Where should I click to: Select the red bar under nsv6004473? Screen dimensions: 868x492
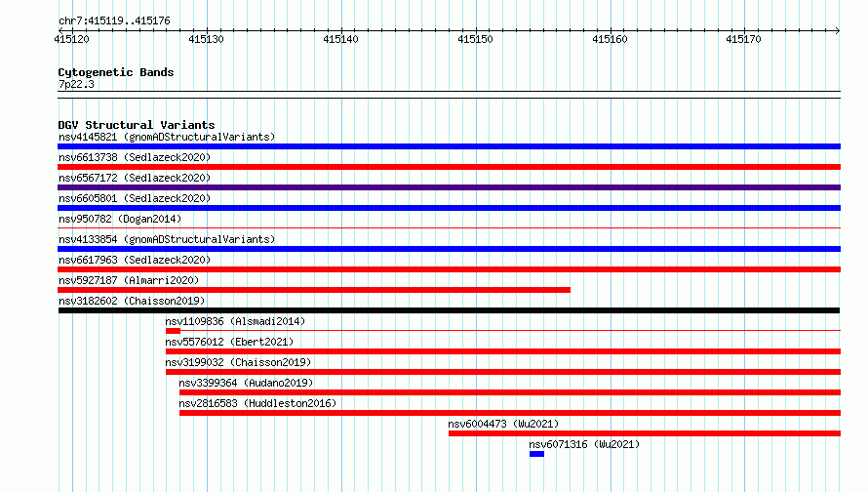click(645, 433)
